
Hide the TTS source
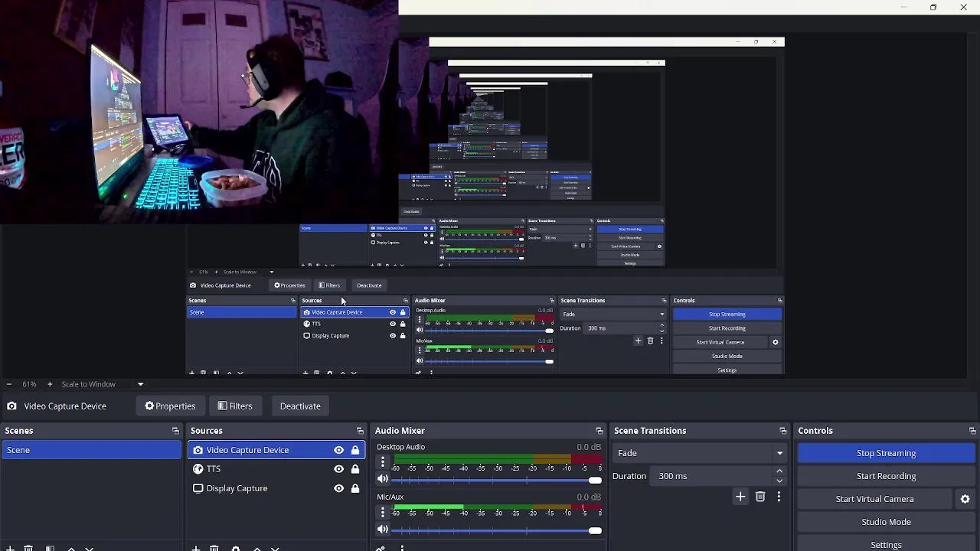[x=338, y=469]
